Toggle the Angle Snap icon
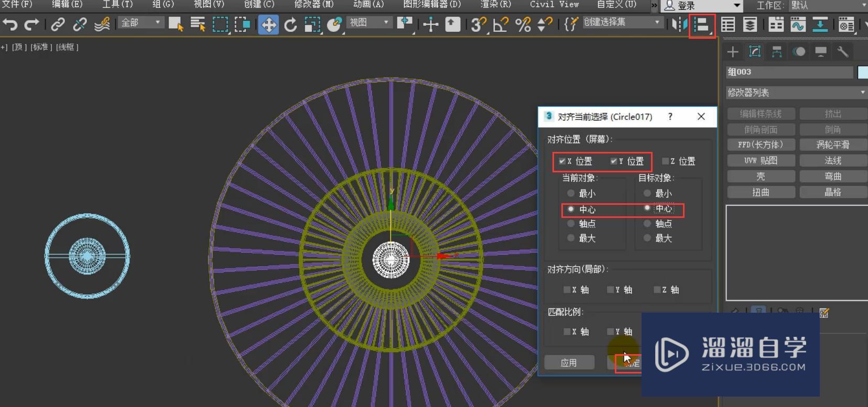The height and width of the screenshot is (407, 868). [501, 24]
